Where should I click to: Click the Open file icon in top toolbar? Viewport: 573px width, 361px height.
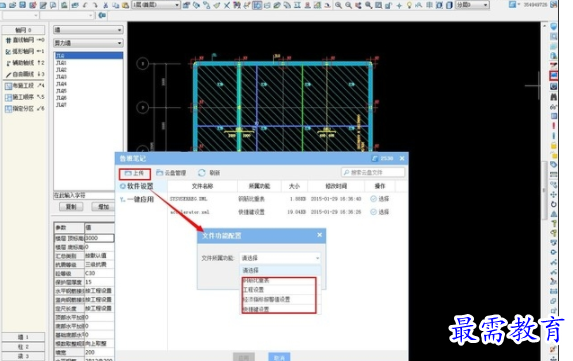12,5
